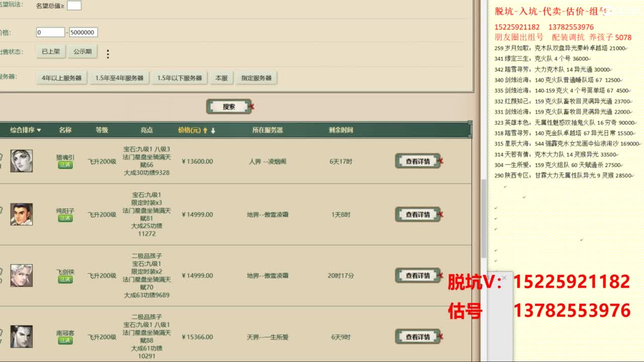Image resolution: width=644 pixels, height=362 pixels.
Task: Click the 南冠客 character name
Action: tap(65, 333)
